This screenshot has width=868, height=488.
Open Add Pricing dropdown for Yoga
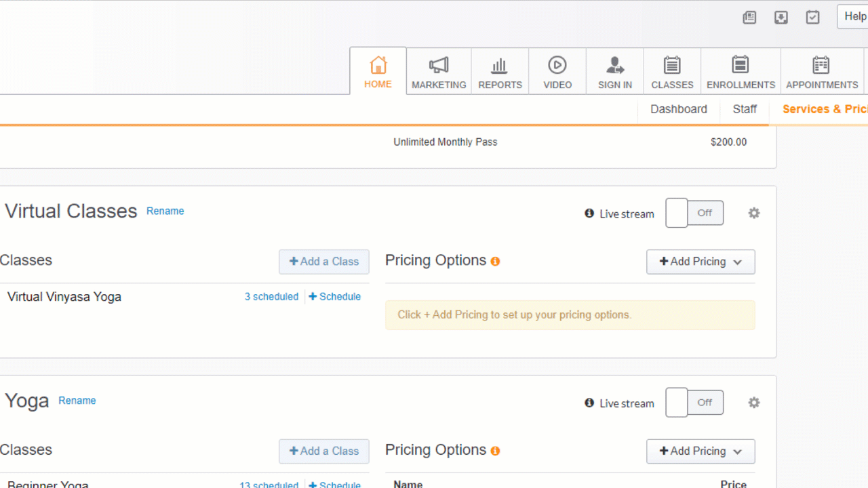click(x=701, y=451)
